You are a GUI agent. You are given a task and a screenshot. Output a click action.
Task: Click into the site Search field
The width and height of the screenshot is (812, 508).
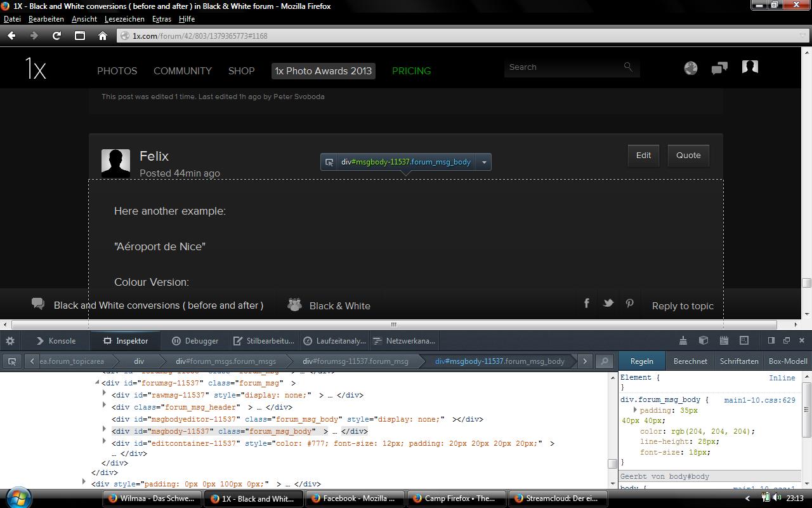click(x=563, y=67)
